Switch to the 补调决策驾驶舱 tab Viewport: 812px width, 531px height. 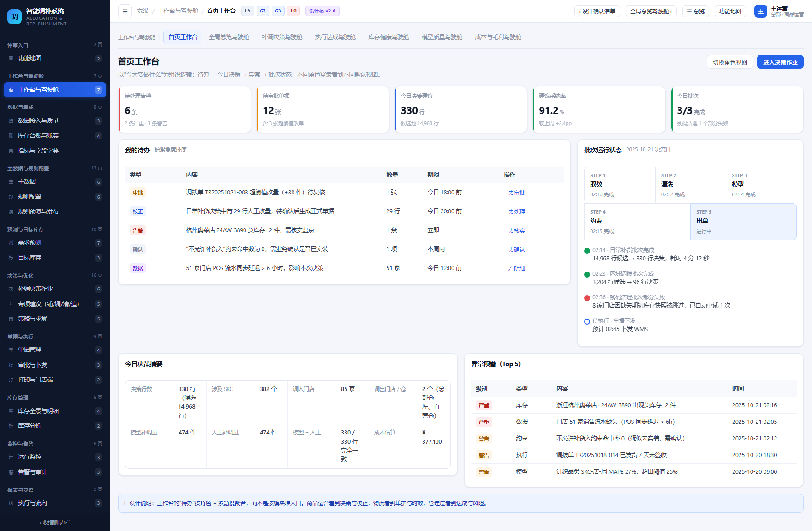[x=282, y=37]
